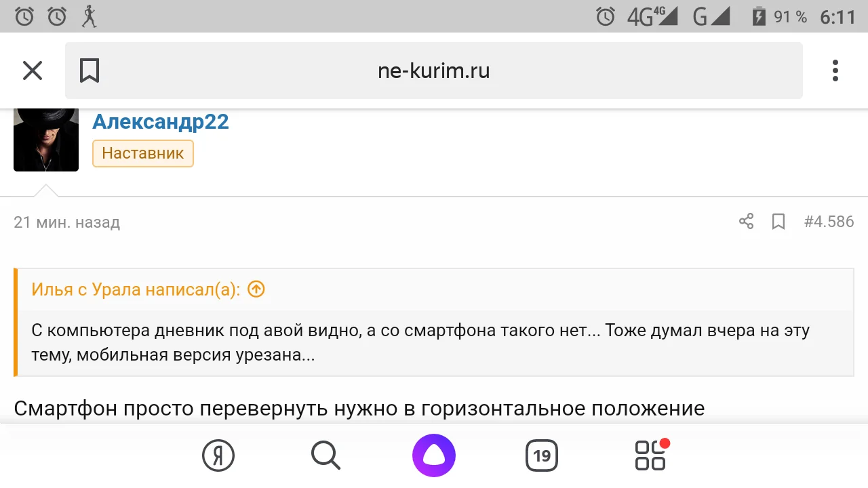This screenshot has width=868, height=488.
Task: Tap the timestamp 21 мин. назад
Action: point(66,222)
